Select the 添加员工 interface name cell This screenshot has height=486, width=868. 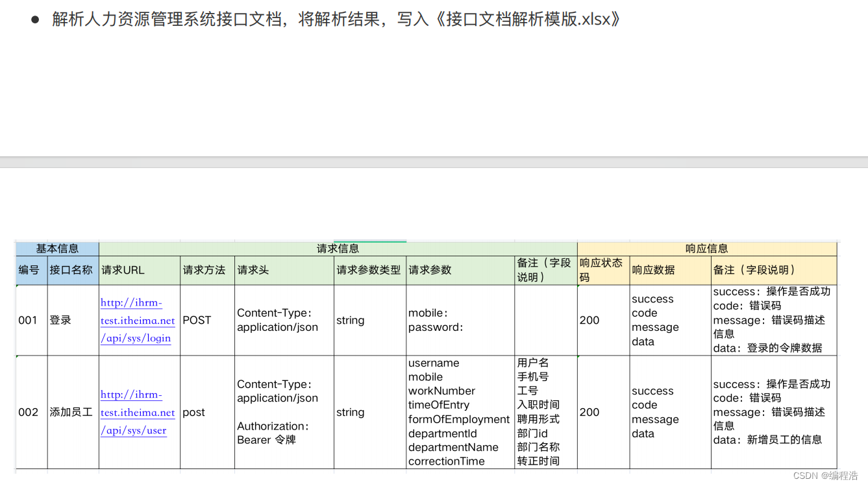point(73,412)
